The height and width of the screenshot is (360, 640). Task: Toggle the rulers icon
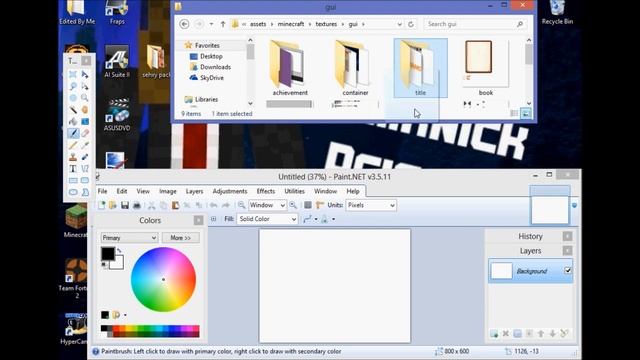(320, 205)
